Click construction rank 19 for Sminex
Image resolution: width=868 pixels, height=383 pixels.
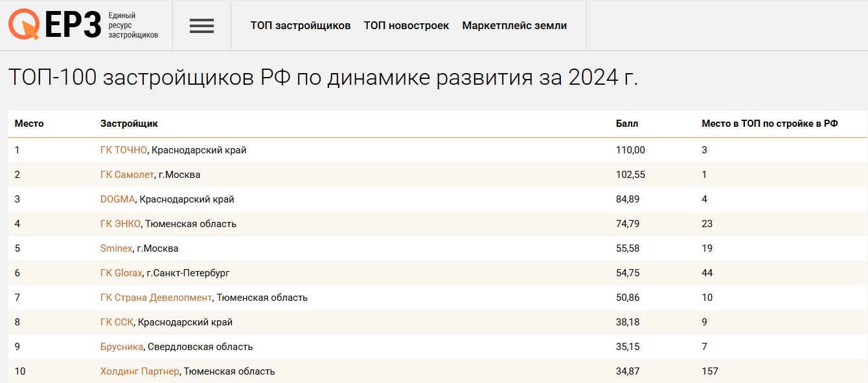(707, 248)
